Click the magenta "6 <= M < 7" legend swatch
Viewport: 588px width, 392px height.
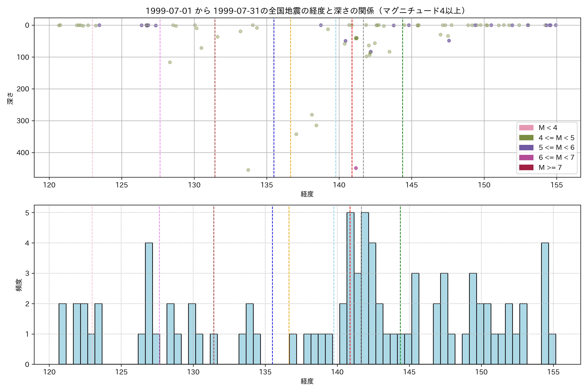(526, 157)
